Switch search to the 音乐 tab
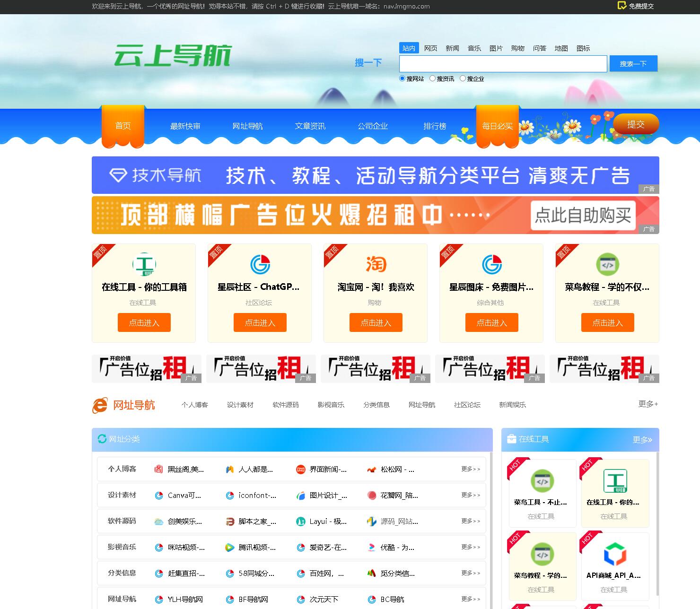This screenshot has width=700, height=609. [x=474, y=48]
